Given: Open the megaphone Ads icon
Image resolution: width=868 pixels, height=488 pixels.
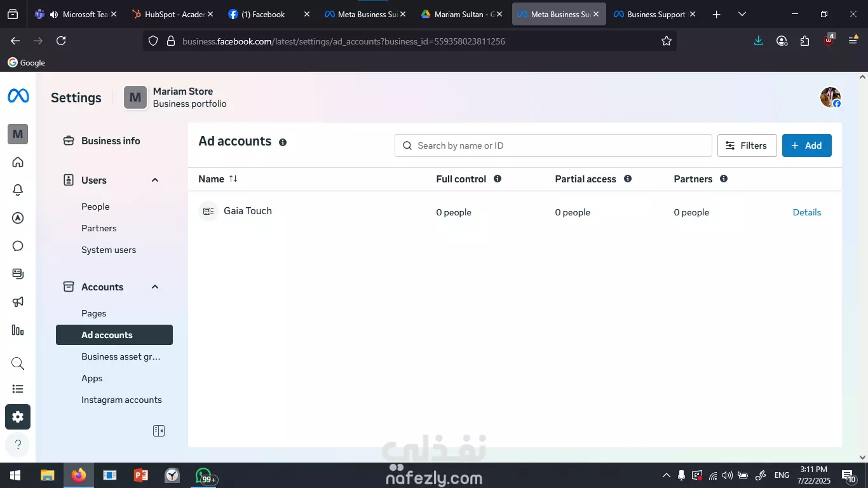Looking at the screenshot, I should (18, 302).
